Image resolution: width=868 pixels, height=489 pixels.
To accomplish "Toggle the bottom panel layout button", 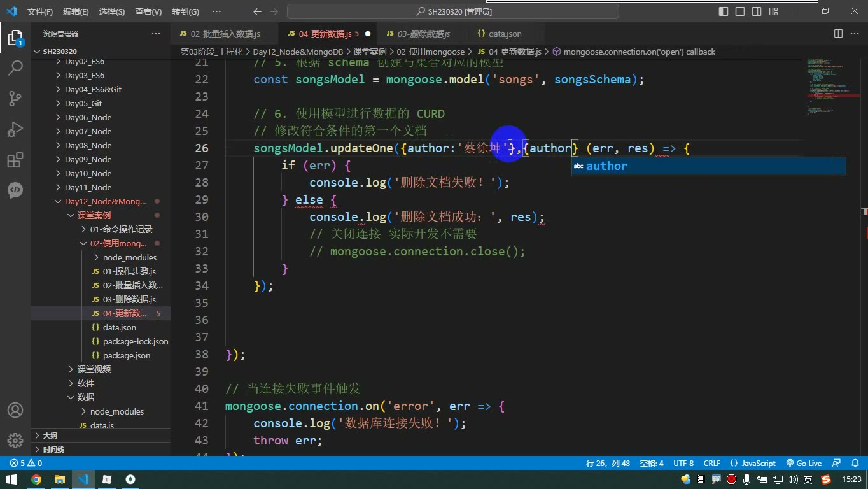I will [740, 11].
